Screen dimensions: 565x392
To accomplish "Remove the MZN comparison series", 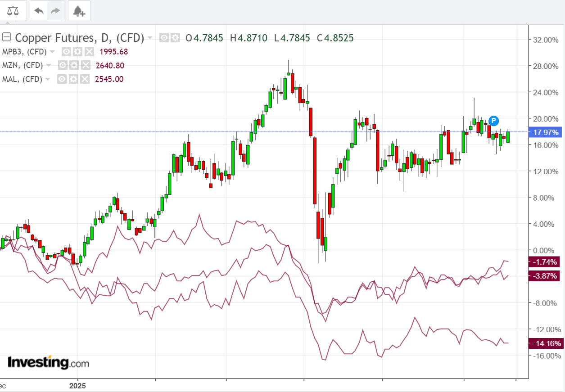I will [86, 66].
